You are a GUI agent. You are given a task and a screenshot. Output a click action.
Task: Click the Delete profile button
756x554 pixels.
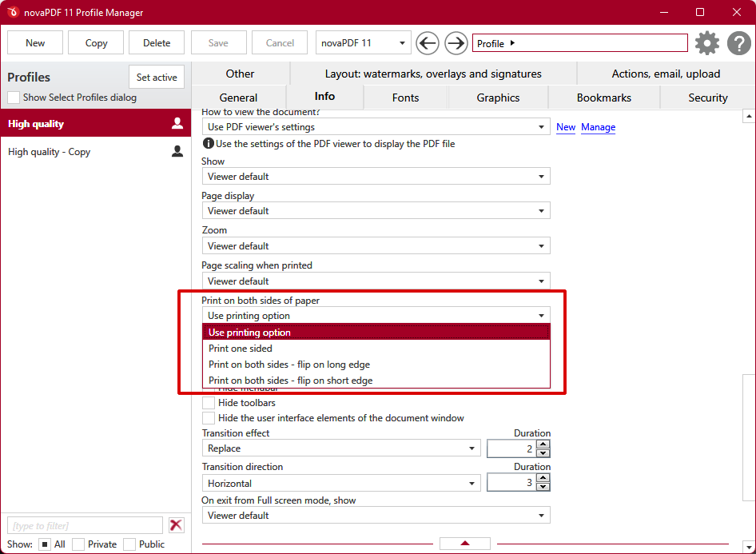(x=157, y=43)
